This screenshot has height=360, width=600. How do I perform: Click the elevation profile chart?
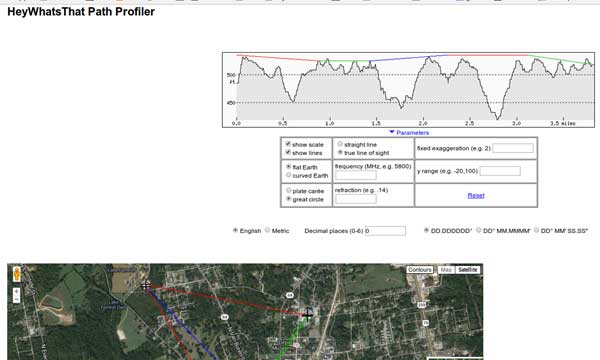click(x=408, y=90)
